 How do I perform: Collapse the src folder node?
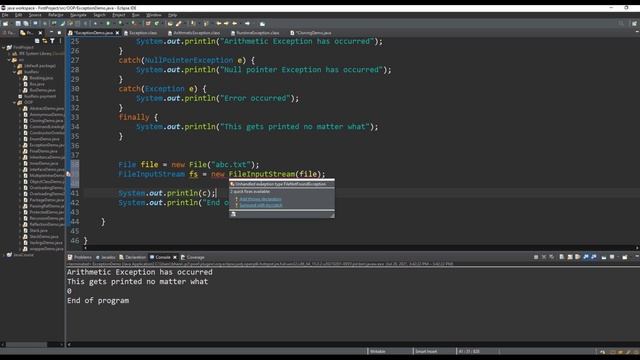pyautogui.click(x=9, y=60)
